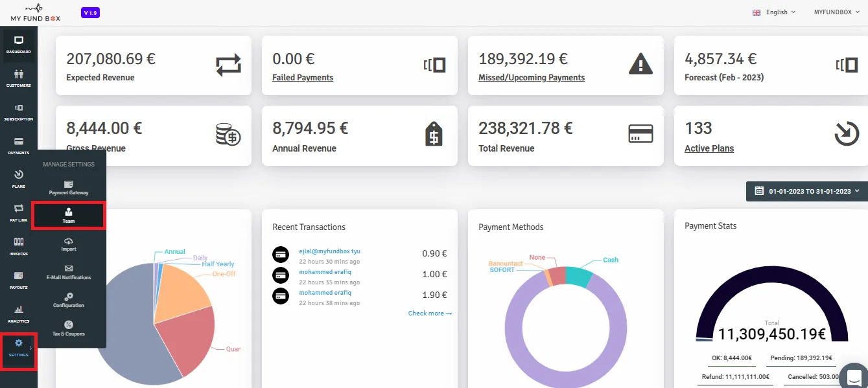The image size is (868, 388).
Task: Expand the MYFUNDBOX account menu
Action: coord(836,12)
